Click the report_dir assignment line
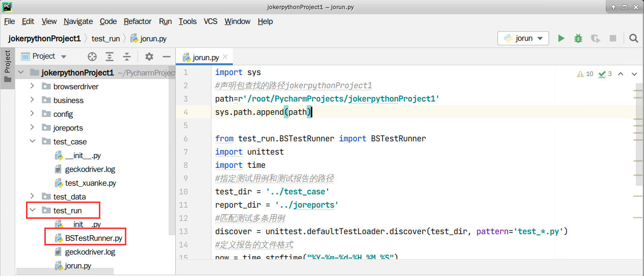 277,205
